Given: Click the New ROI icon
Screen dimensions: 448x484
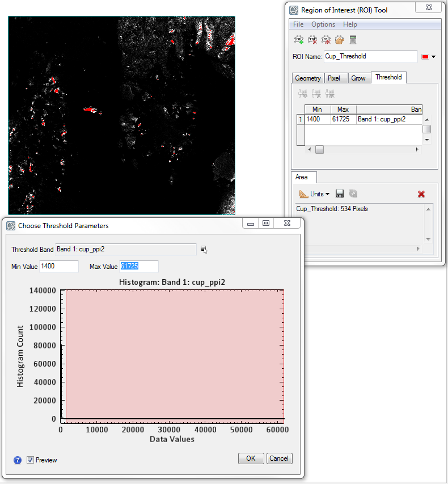Looking at the screenshot, I should click(x=298, y=40).
